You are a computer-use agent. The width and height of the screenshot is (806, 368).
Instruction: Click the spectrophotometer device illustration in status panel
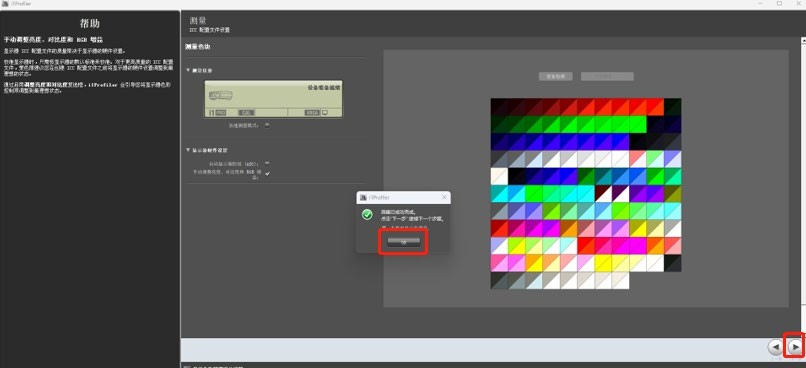222,96
